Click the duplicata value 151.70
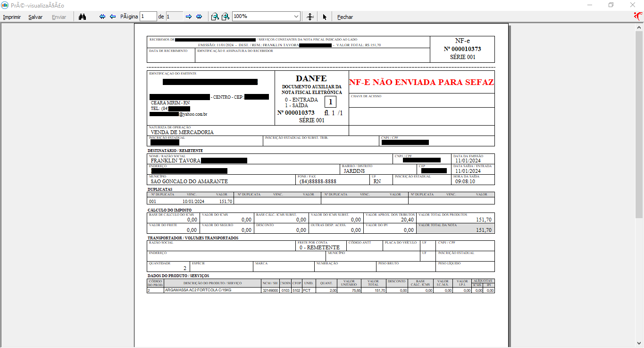 [x=226, y=201]
